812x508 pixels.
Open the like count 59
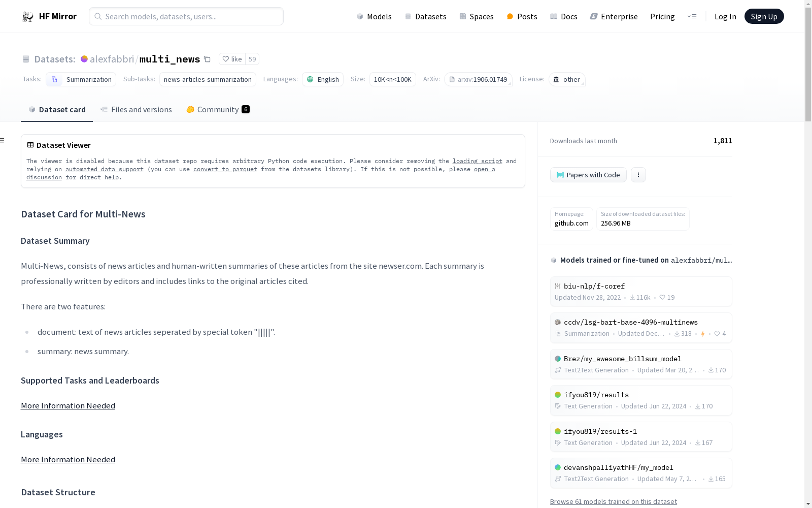[252, 59]
